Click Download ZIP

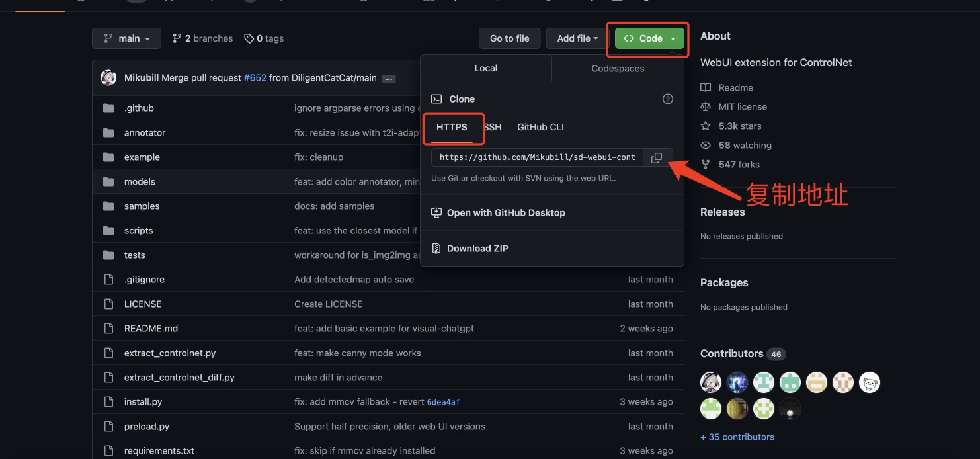(x=477, y=248)
